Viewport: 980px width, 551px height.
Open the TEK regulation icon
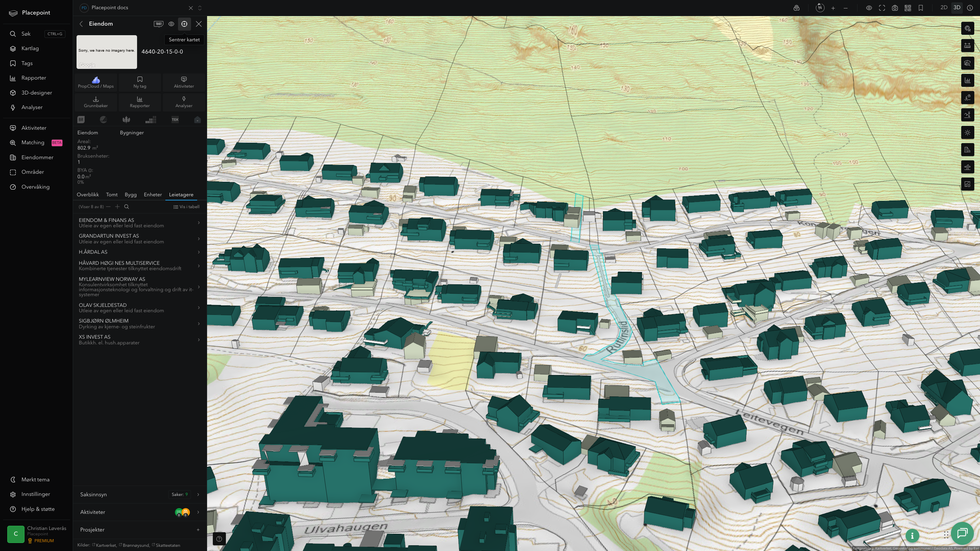(175, 120)
